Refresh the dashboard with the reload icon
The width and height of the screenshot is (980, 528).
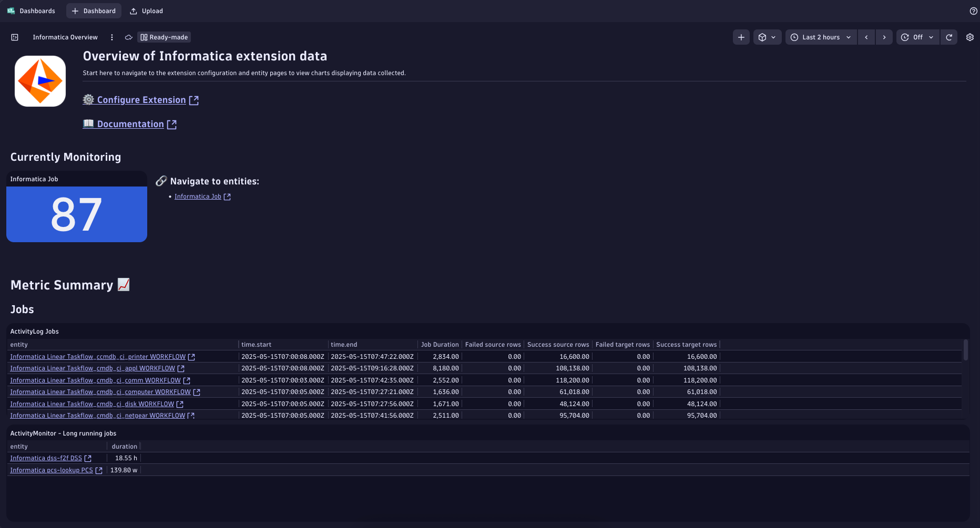948,37
